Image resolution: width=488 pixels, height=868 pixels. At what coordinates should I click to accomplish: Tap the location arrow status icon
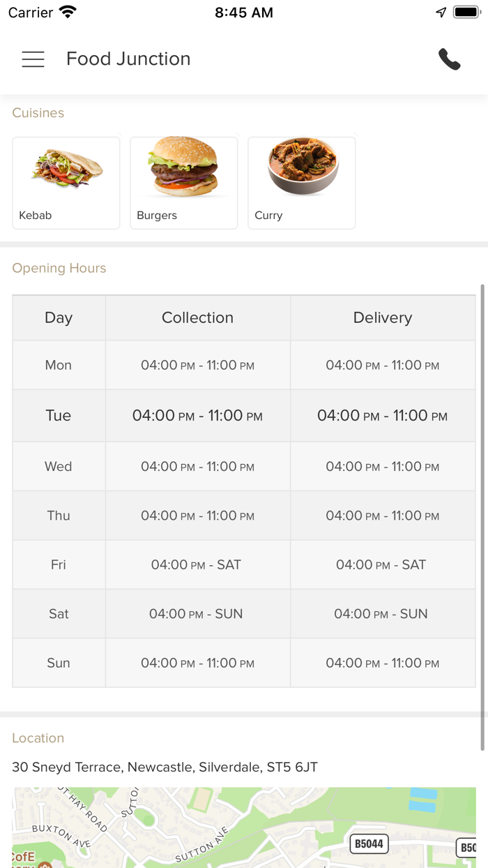(441, 13)
